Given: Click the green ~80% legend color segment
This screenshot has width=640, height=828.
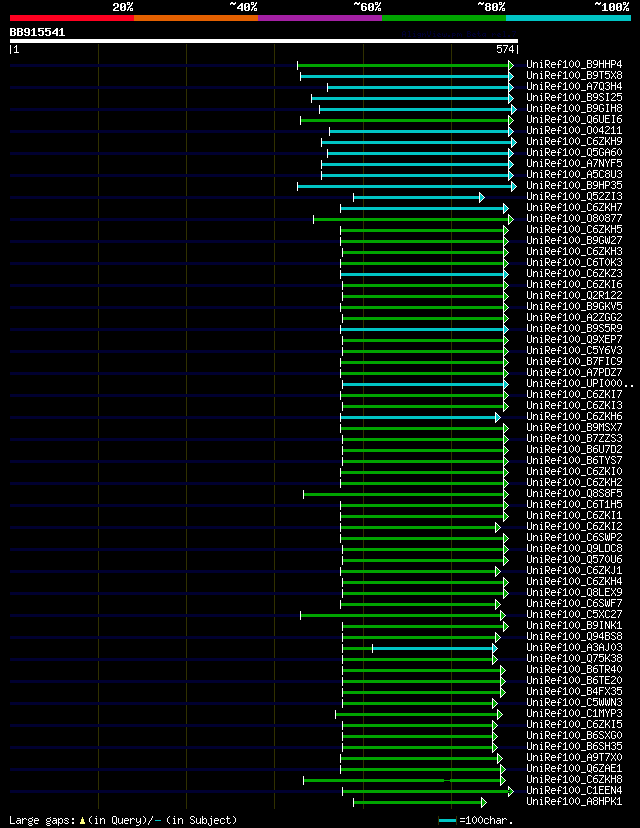Looking at the screenshot, I should [x=444, y=18].
